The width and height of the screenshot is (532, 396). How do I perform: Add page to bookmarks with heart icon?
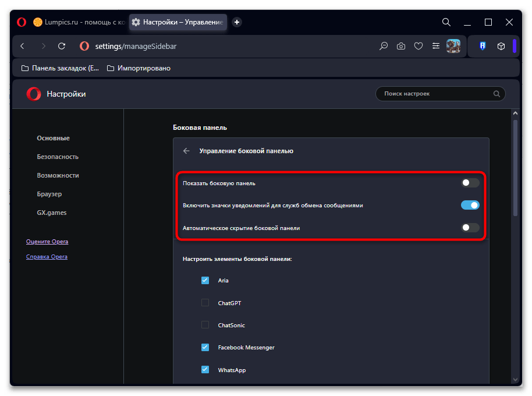tap(418, 46)
